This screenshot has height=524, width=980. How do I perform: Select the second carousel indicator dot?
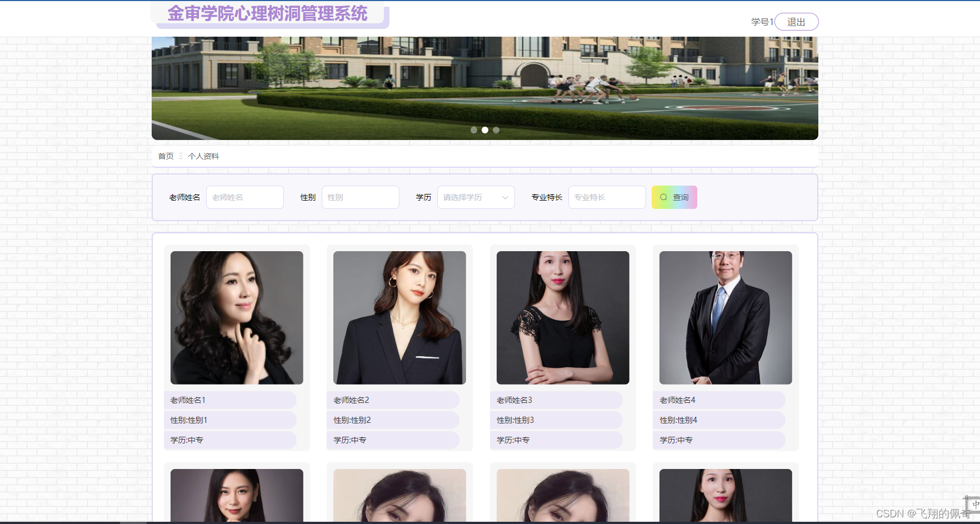point(485,130)
